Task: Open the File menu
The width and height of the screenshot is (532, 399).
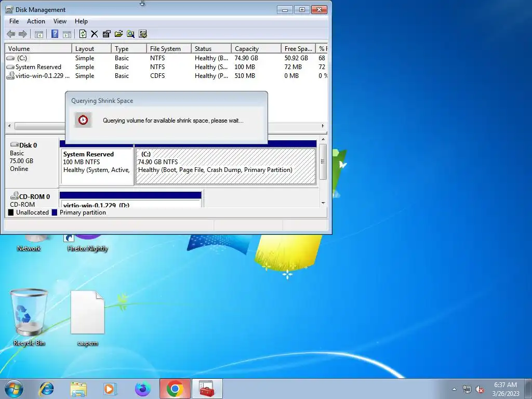Action: pos(14,21)
